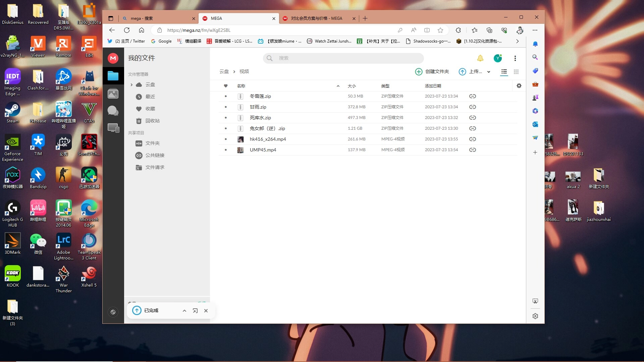The image size is (644, 362).
Task: Open the upload dropdown arrow
Action: [x=489, y=72]
